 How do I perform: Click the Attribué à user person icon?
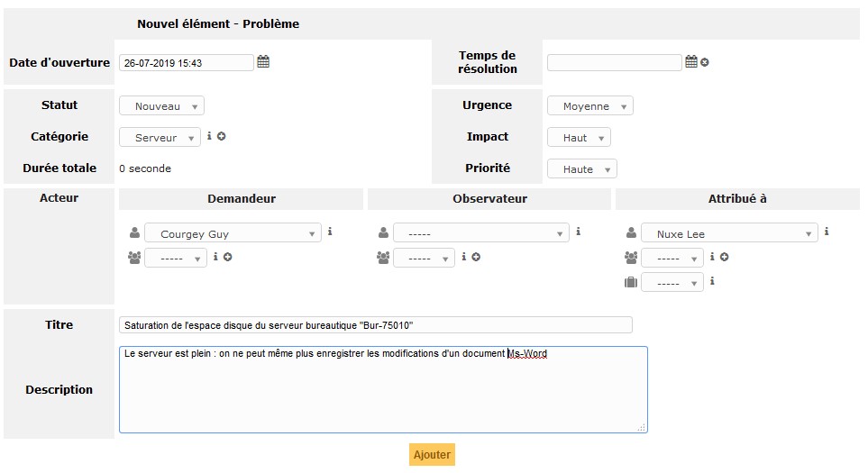(x=631, y=233)
